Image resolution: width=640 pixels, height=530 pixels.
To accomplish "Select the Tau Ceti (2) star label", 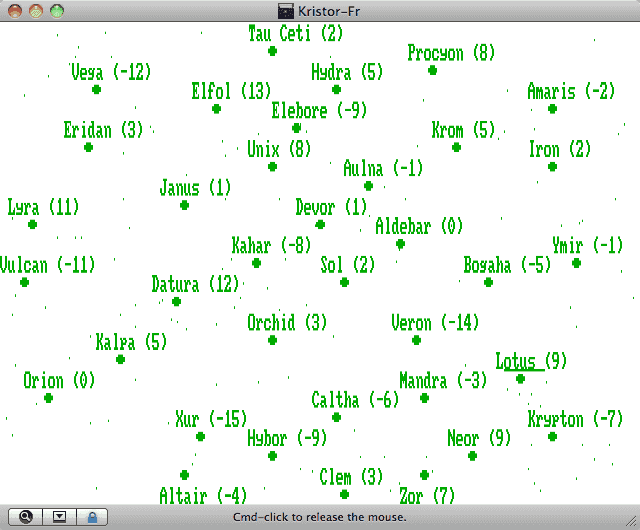I will [x=296, y=33].
